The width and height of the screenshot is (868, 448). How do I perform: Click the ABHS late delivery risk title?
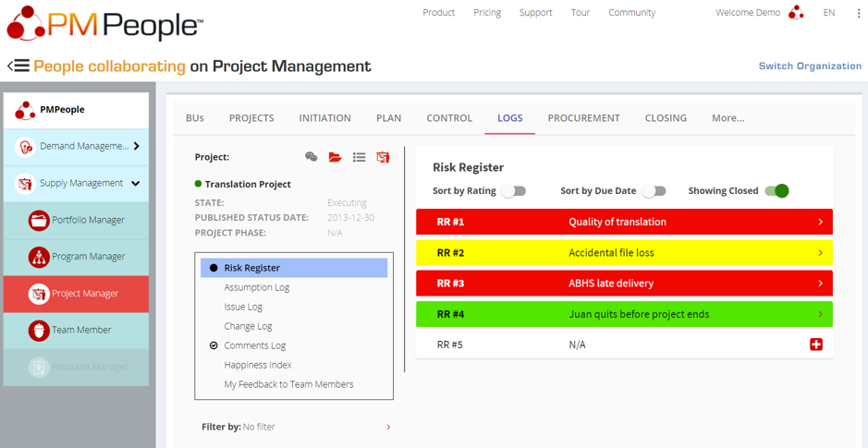611,284
